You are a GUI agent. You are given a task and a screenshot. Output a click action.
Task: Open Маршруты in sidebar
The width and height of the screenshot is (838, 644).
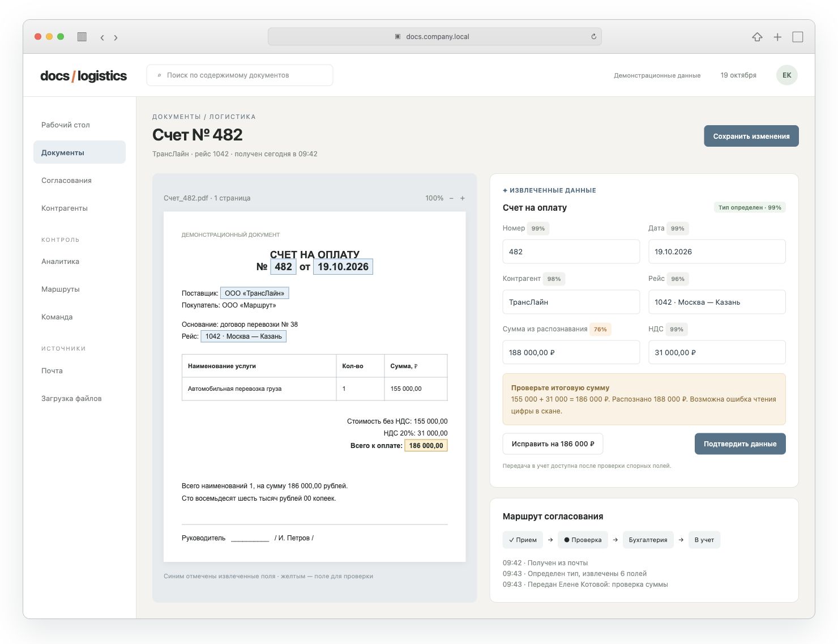pos(79,289)
